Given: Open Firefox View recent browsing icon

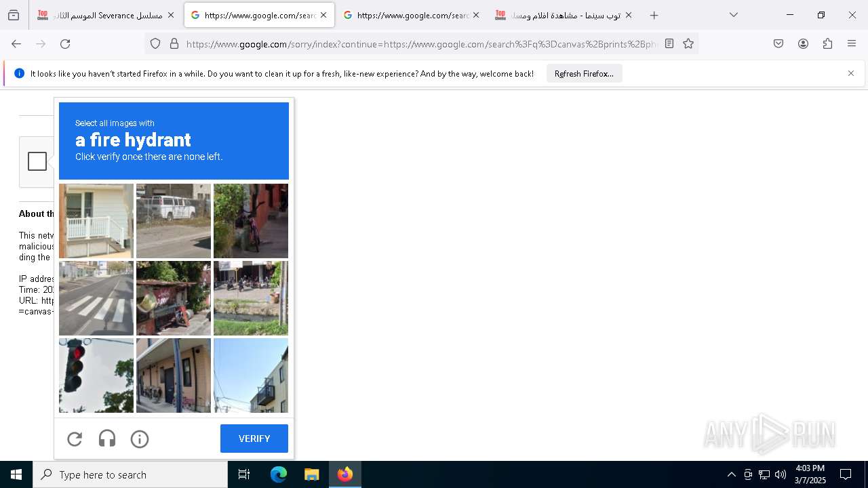Looking at the screenshot, I should tap(14, 15).
